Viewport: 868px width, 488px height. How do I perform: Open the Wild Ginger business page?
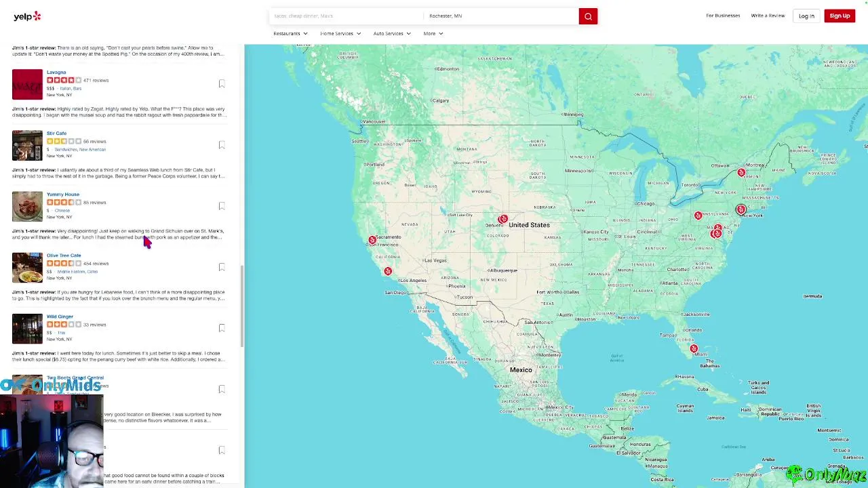pos(60,316)
